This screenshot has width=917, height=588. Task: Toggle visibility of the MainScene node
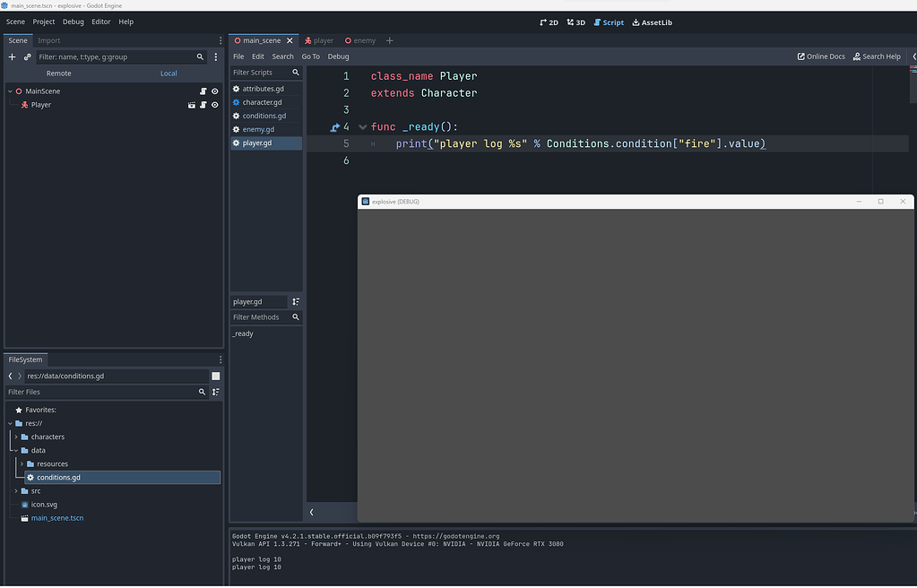click(x=213, y=91)
